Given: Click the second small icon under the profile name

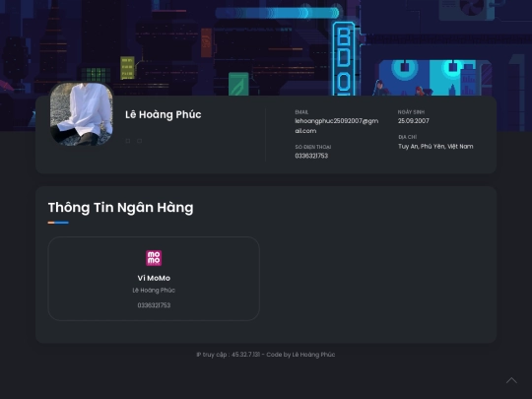Looking at the screenshot, I should (x=140, y=141).
